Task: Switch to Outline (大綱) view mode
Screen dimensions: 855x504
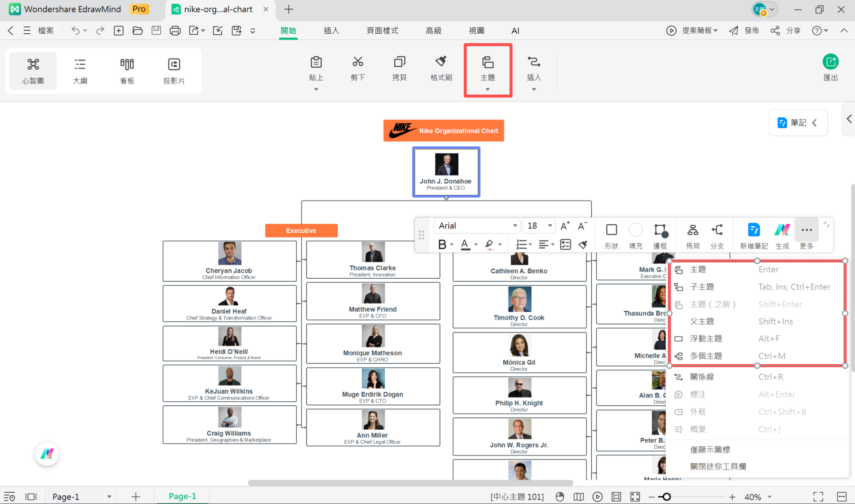Action: coord(80,70)
